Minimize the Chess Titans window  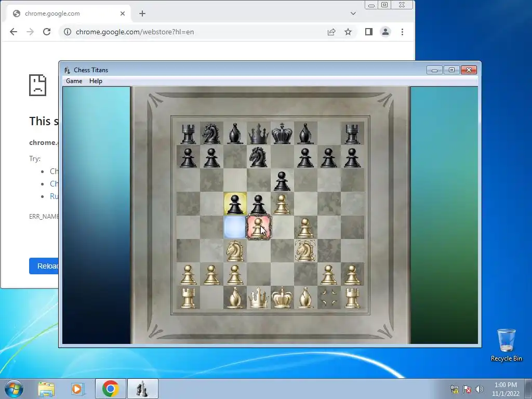[435, 70]
